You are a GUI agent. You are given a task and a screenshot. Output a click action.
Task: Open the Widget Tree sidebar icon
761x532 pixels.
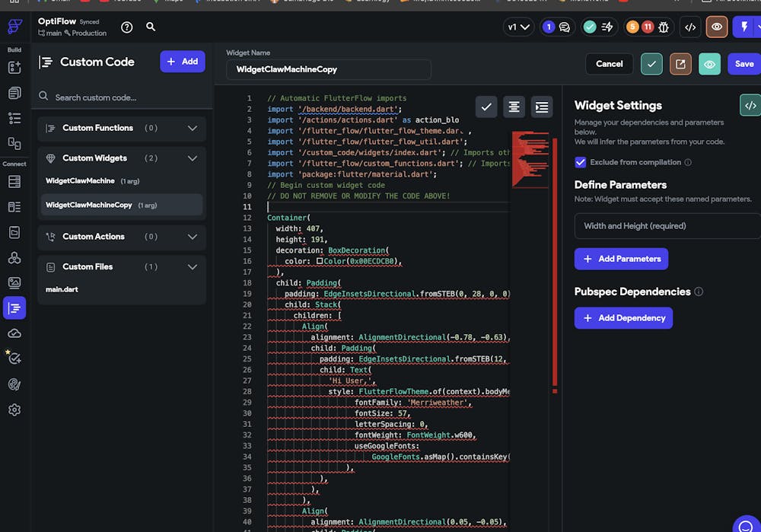click(14, 118)
